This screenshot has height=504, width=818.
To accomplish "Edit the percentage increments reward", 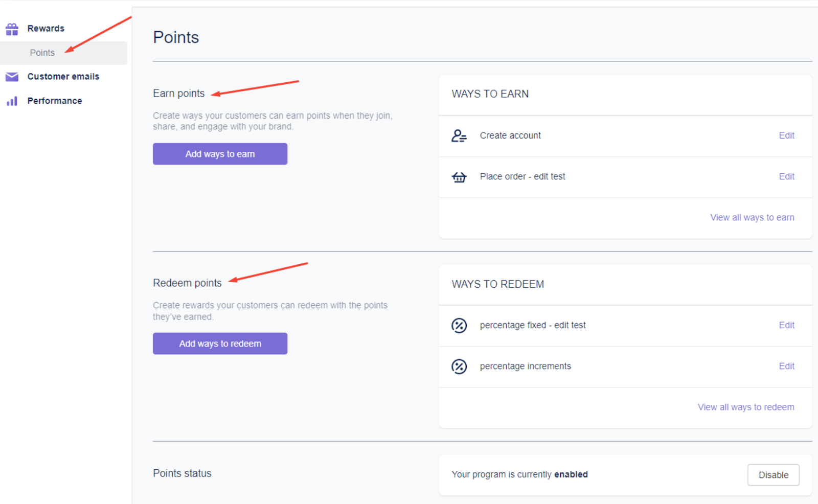I will (x=786, y=366).
